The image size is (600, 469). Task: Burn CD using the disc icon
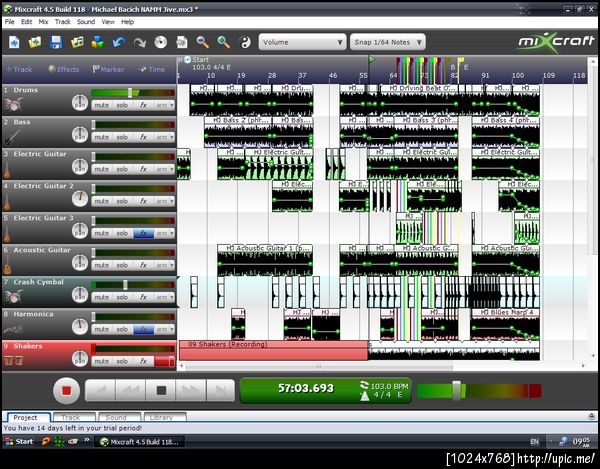[x=161, y=42]
